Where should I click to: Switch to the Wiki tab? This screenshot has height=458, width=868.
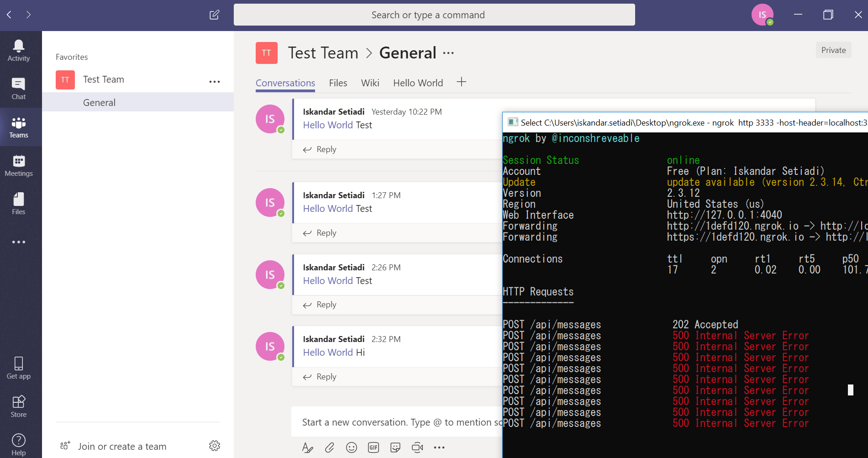tap(370, 83)
